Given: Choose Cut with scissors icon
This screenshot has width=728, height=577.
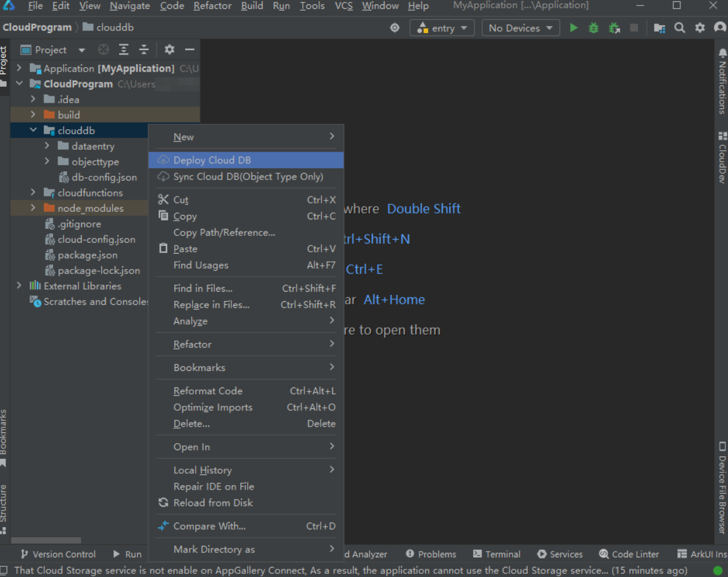Looking at the screenshot, I should (246, 200).
